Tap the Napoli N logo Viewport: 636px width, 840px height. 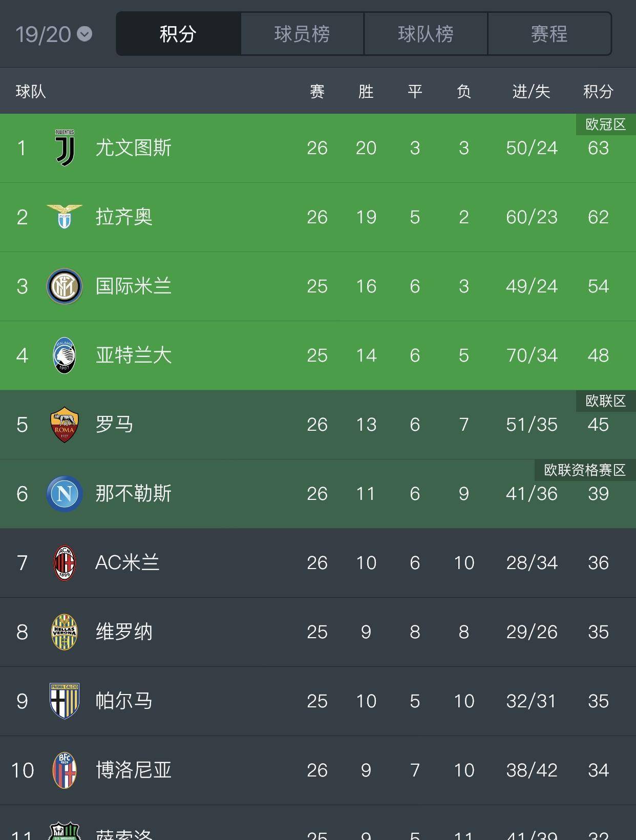click(65, 494)
